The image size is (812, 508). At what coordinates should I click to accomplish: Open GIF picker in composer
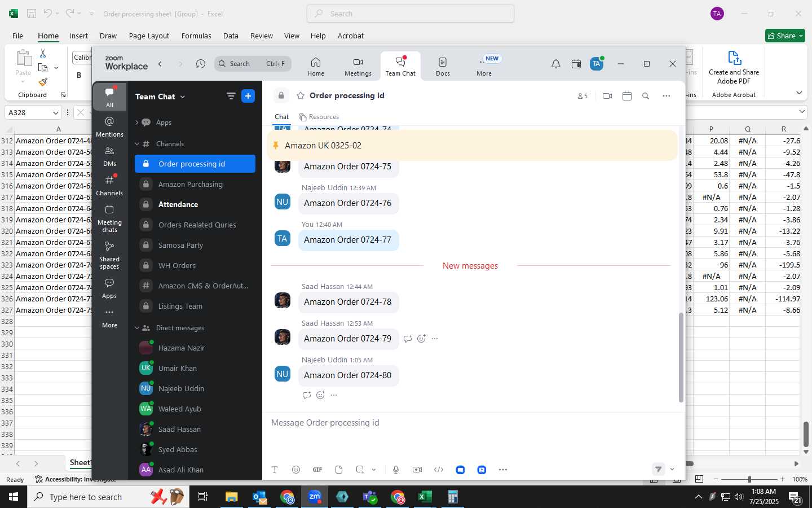pyautogui.click(x=317, y=470)
